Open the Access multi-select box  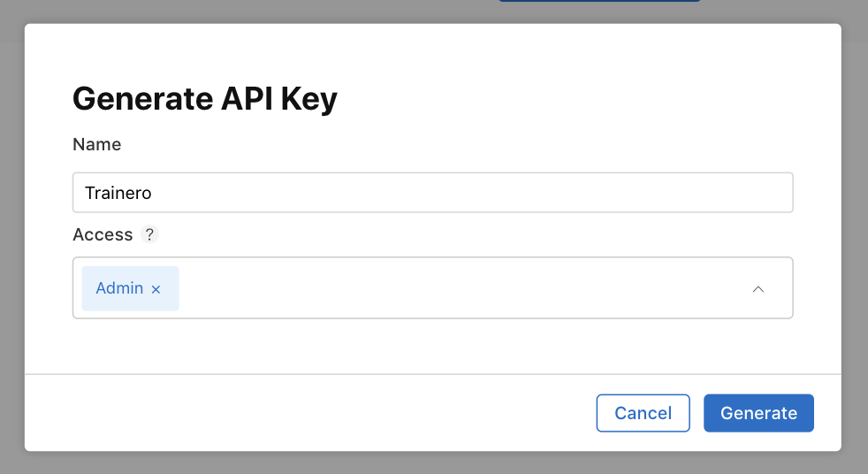(433, 288)
